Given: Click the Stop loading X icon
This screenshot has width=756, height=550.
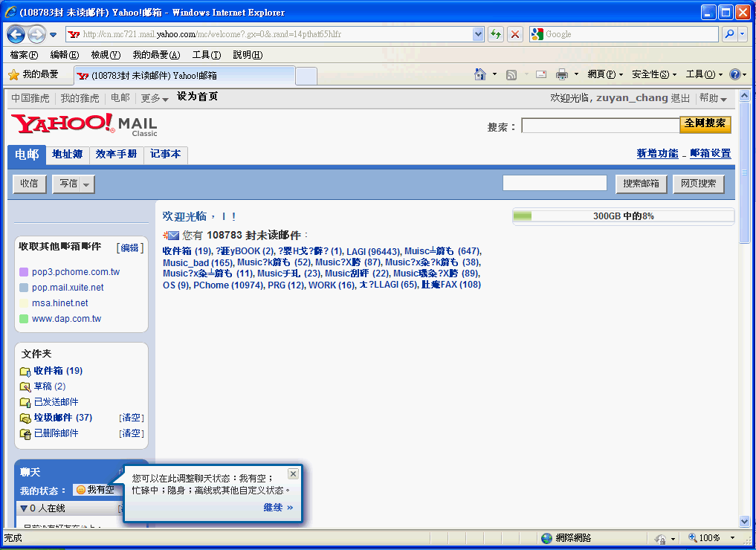Looking at the screenshot, I should 514,34.
